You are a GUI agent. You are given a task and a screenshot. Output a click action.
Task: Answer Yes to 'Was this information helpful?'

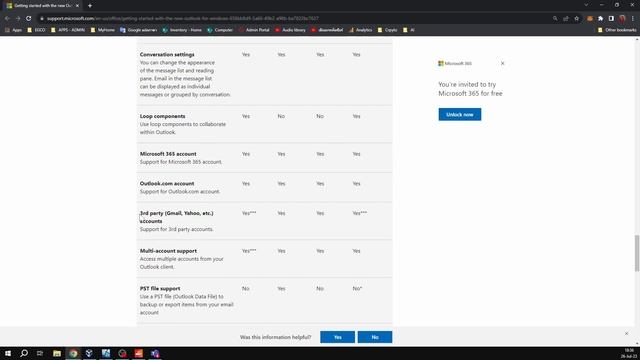(337, 337)
